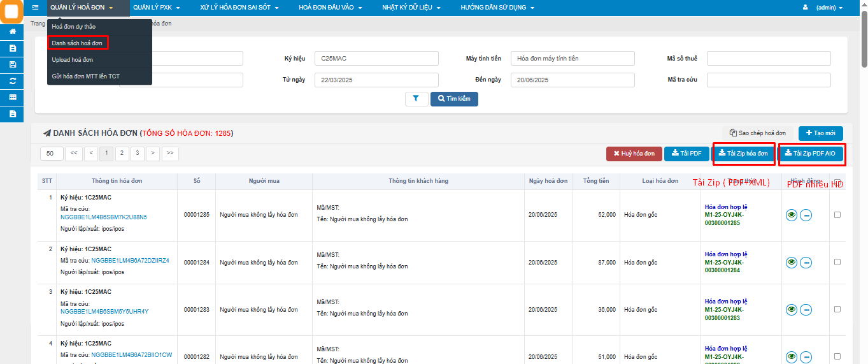Open the HOÁ ĐƠN ĐẦU VÀO dropdown
Image resolution: width=868 pixels, height=364 pixels.
point(330,8)
